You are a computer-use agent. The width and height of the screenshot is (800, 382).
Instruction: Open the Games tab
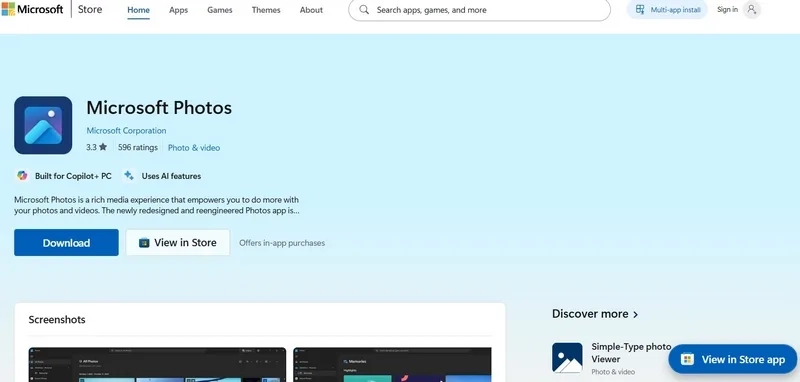(220, 10)
